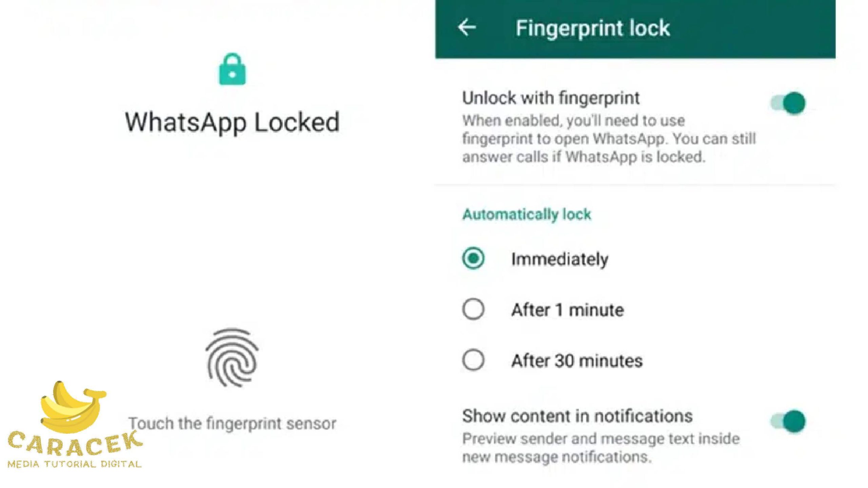The height and width of the screenshot is (488, 868).
Task: Select the Immediately radio button
Action: (x=473, y=258)
